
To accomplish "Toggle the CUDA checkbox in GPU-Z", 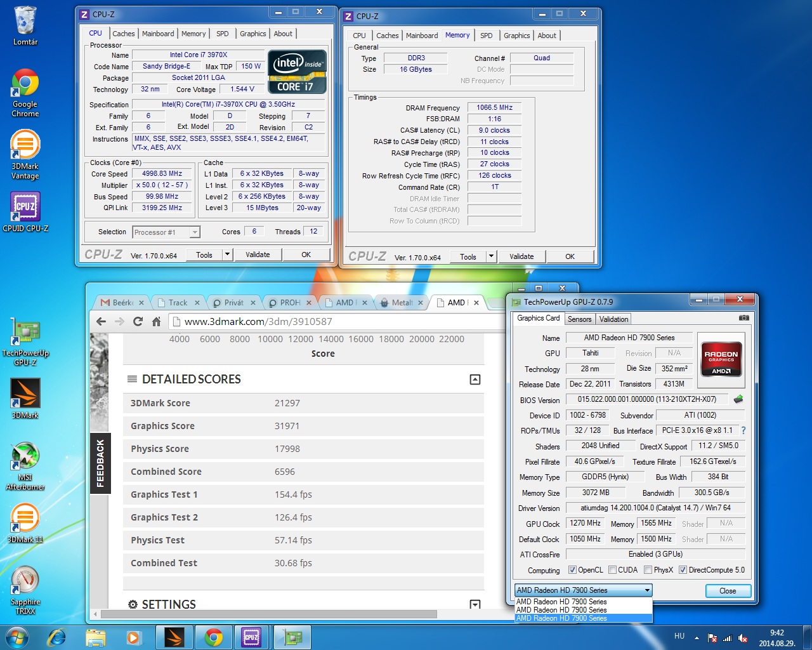I will [x=612, y=570].
